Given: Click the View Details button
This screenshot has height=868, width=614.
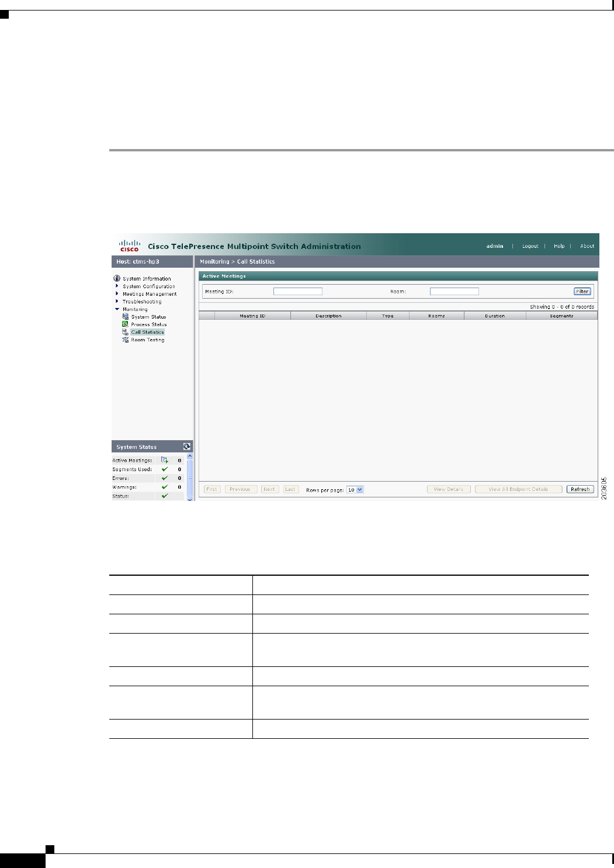Looking at the screenshot, I should (x=449, y=489).
